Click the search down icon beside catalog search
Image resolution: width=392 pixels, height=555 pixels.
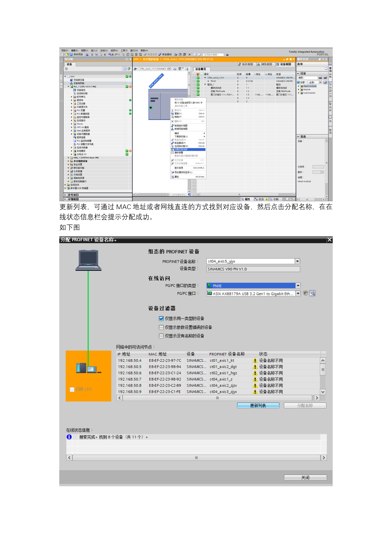pos(320,78)
